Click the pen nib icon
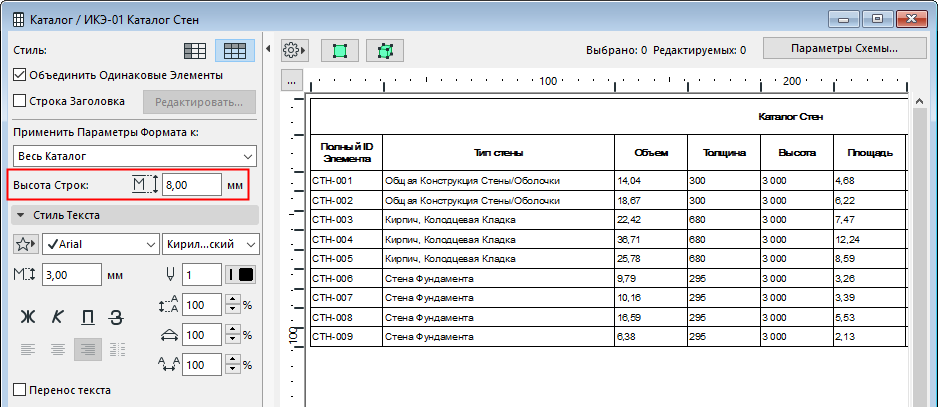 pyautogui.click(x=170, y=275)
